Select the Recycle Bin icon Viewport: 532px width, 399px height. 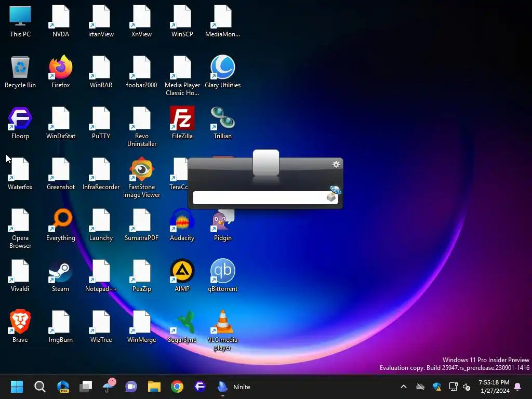(x=20, y=72)
